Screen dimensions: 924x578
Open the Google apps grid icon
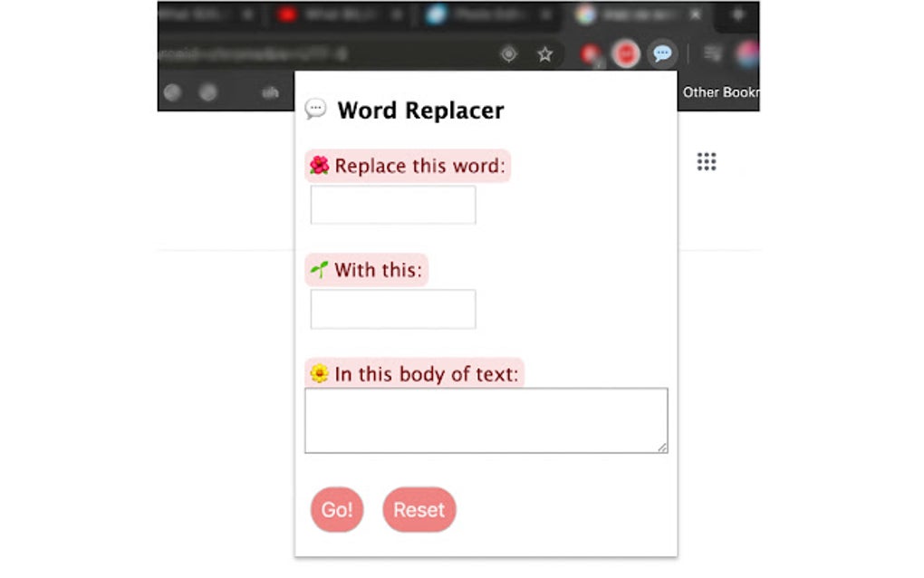tap(707, 161)
